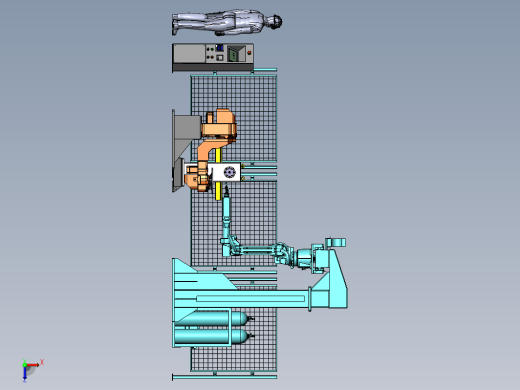Pick the circular flange on the white plate
Viewport: 520px width, 390px height.
(230, 172)
